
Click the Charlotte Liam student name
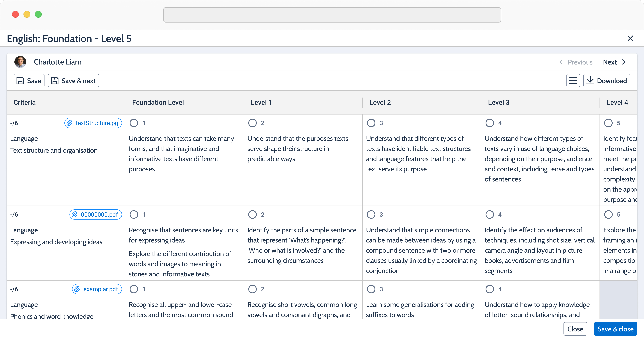tap(58, 62)
